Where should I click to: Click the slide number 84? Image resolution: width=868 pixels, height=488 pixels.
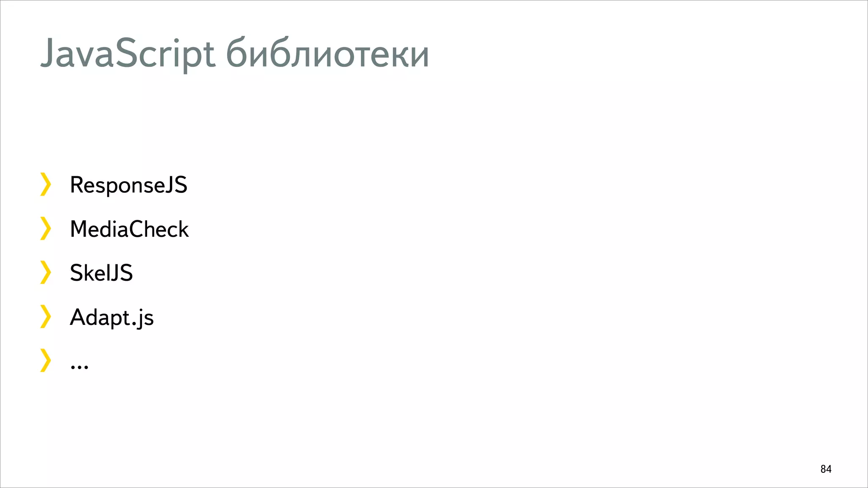click(826, 469)
